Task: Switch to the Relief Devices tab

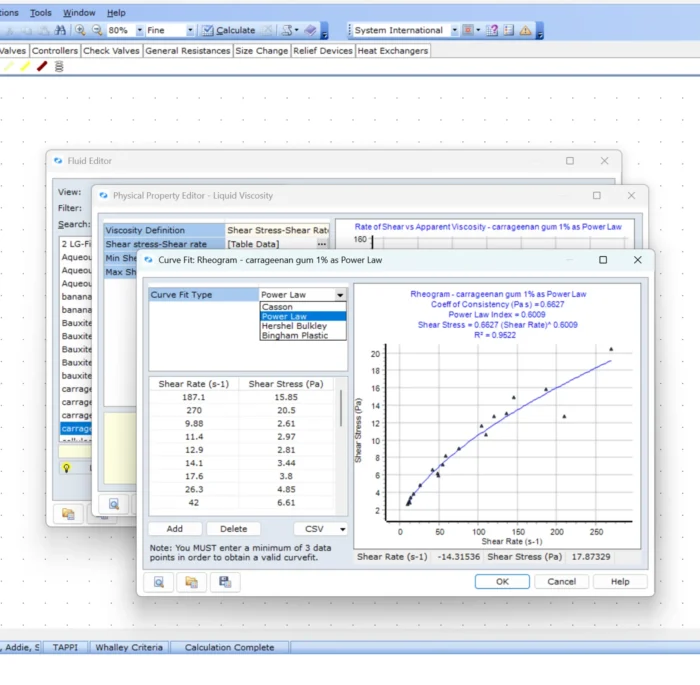Action: coord(323,50)
